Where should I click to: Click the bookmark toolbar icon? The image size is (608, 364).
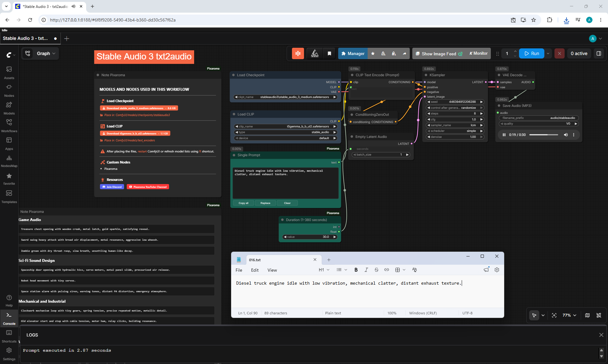(x=329, y=53)
